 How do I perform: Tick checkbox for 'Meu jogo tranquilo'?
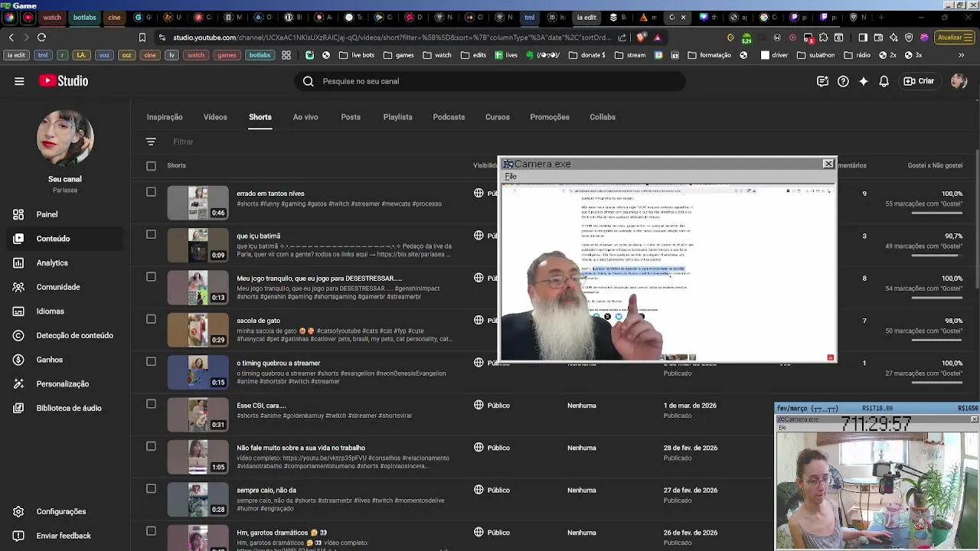click(151, 276)
